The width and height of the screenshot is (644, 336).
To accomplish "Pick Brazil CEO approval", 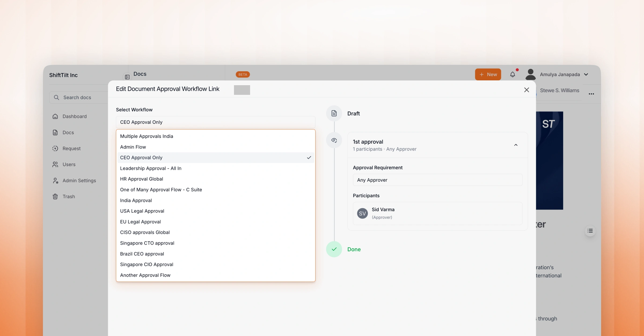I will click(x=215, y=254).
